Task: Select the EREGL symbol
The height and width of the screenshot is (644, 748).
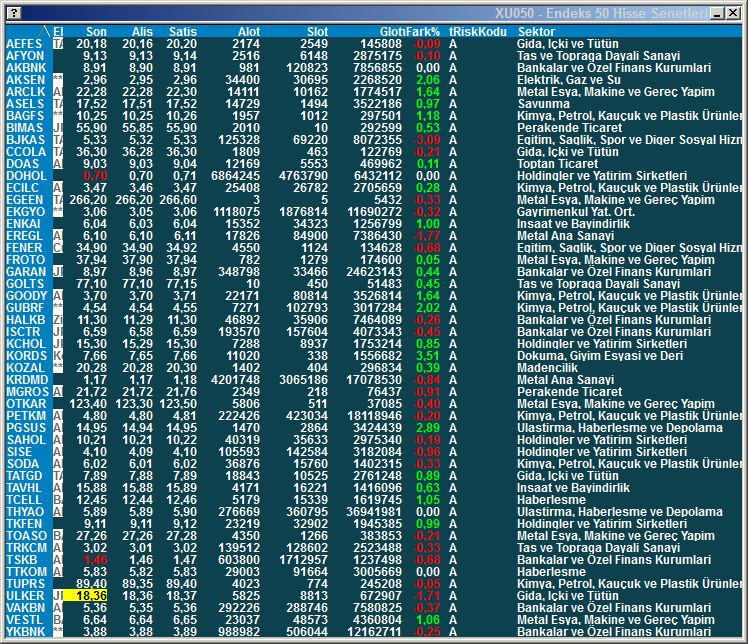Action: 24,236
